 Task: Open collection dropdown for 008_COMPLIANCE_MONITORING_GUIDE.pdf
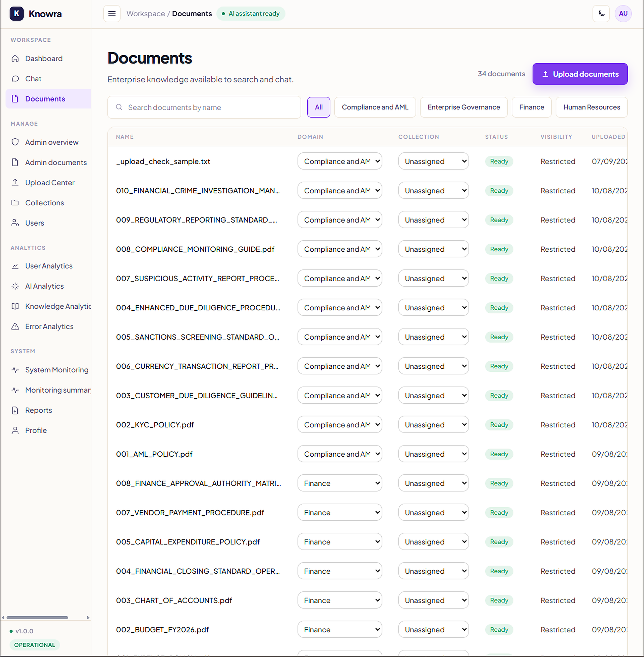click(x=433, y=249)
